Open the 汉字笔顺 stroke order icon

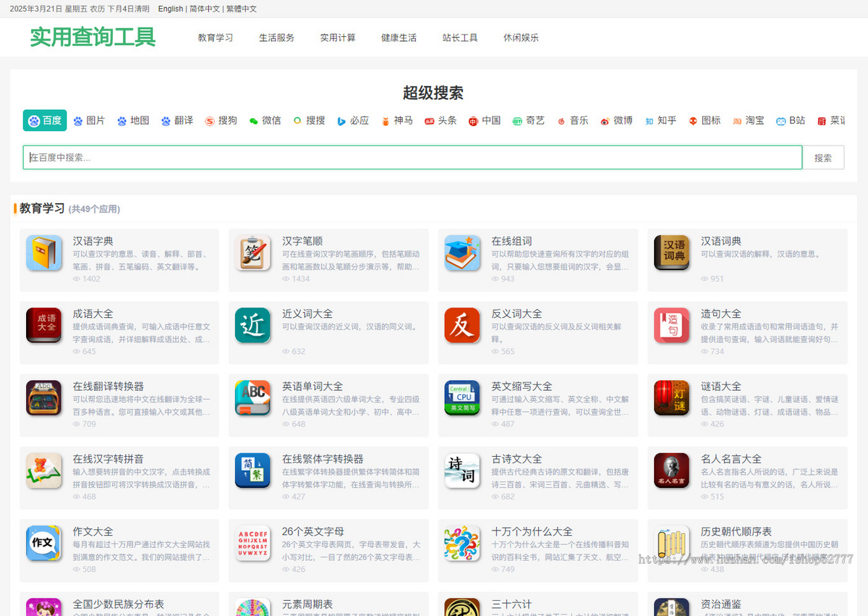click(253, 253)
